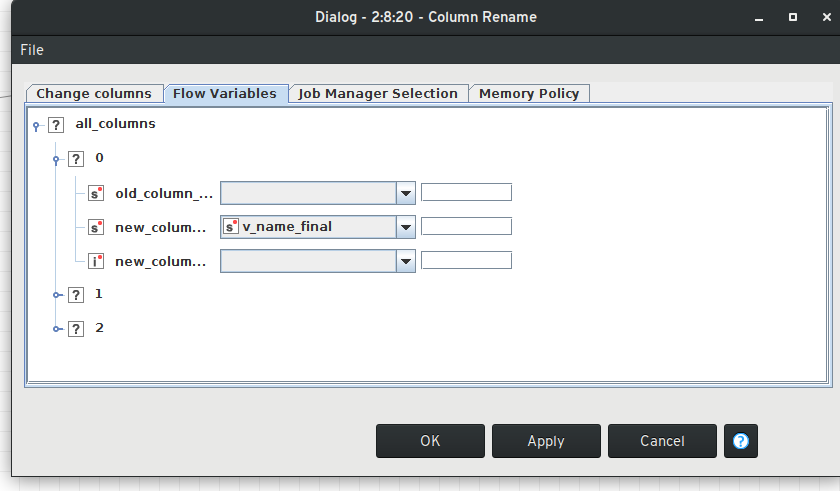Expand tree node 1
This screenshot has height=491, width=840.
pyautogui.click(x=57, y=295)
